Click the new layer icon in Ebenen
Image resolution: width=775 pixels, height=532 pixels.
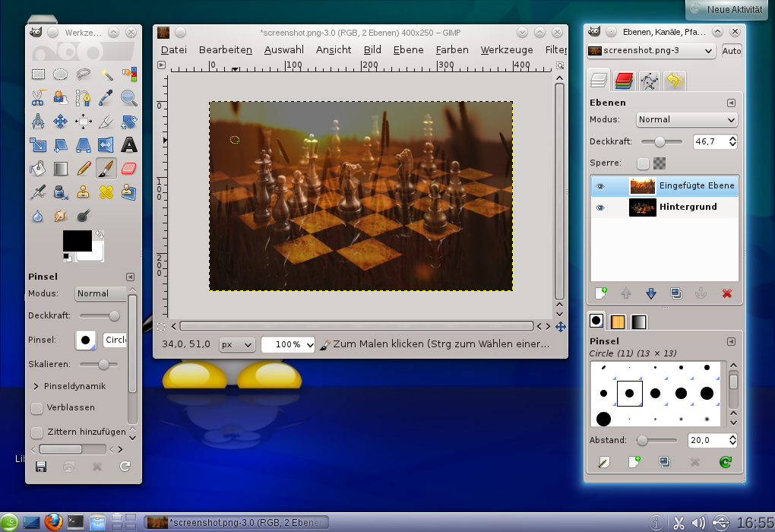[x=600, y=293]
